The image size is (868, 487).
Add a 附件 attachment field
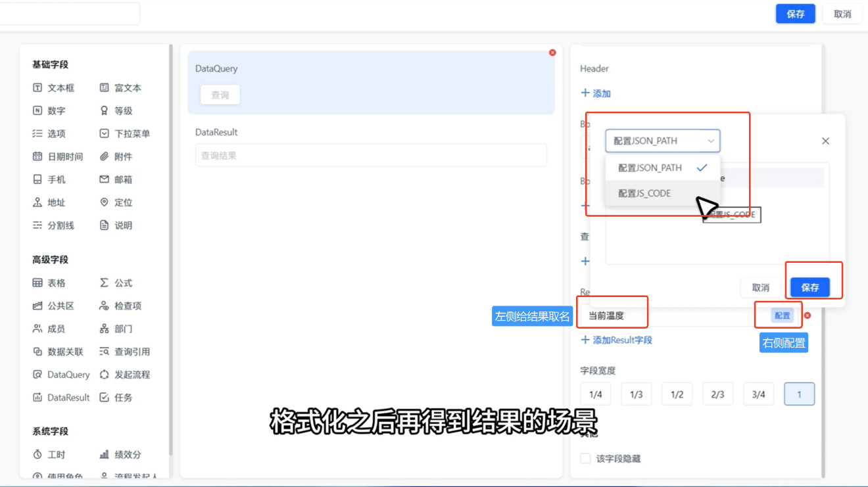coord(116,156)
